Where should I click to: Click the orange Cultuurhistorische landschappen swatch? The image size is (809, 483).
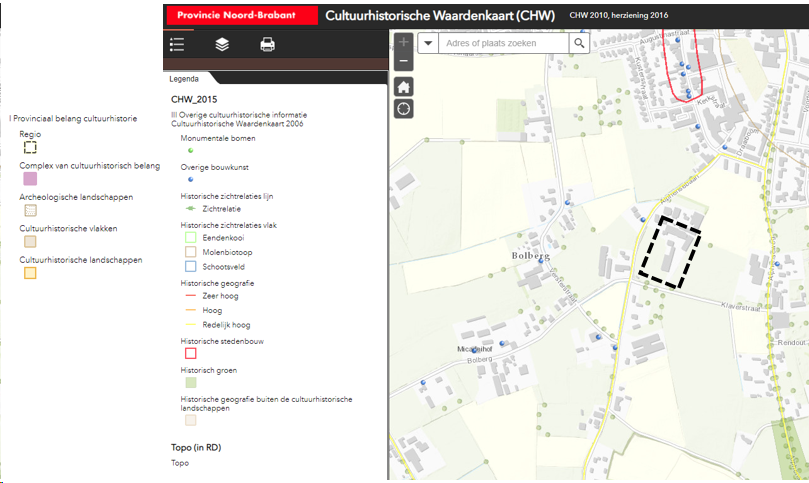[x=30, y=273]
